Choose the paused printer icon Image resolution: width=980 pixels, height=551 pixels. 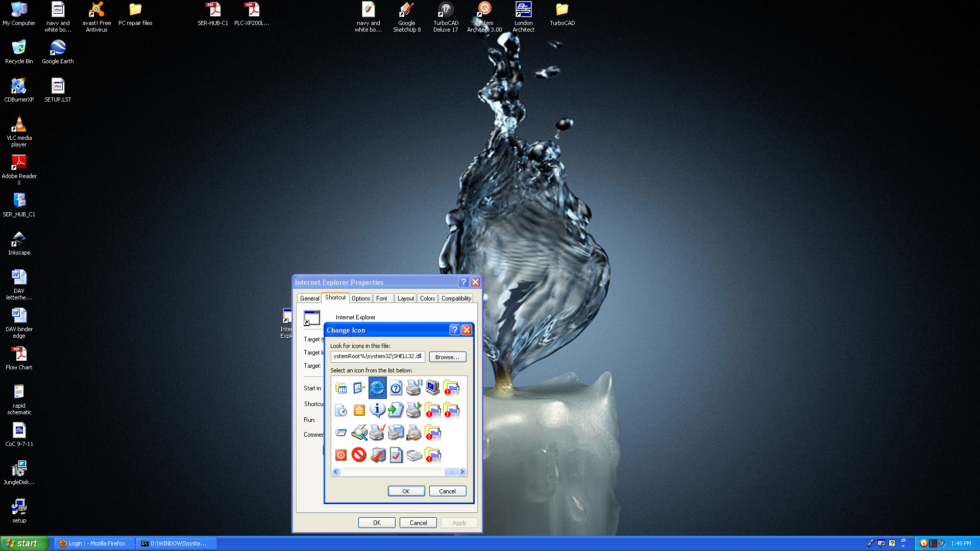click(x=414, y=388)
